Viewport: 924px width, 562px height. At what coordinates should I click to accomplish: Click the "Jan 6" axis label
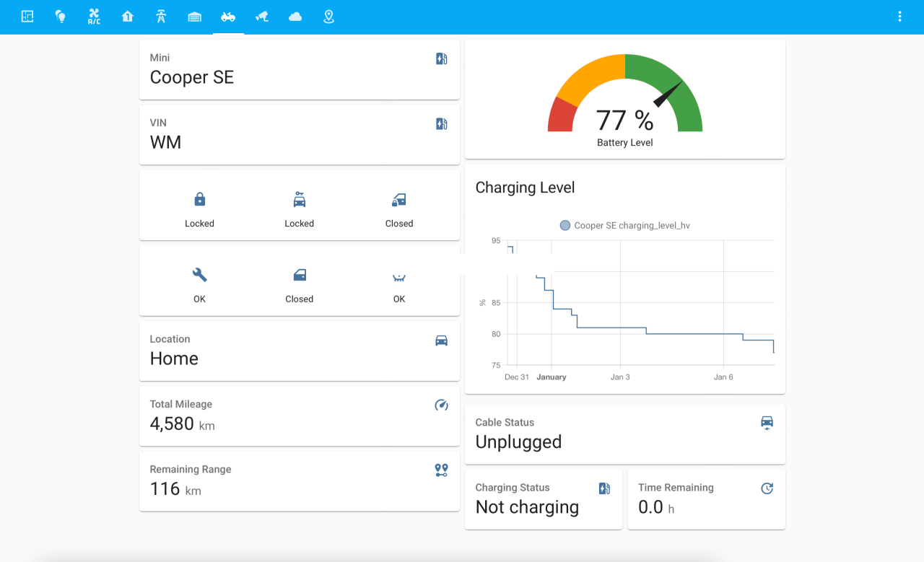coord(723,377)
